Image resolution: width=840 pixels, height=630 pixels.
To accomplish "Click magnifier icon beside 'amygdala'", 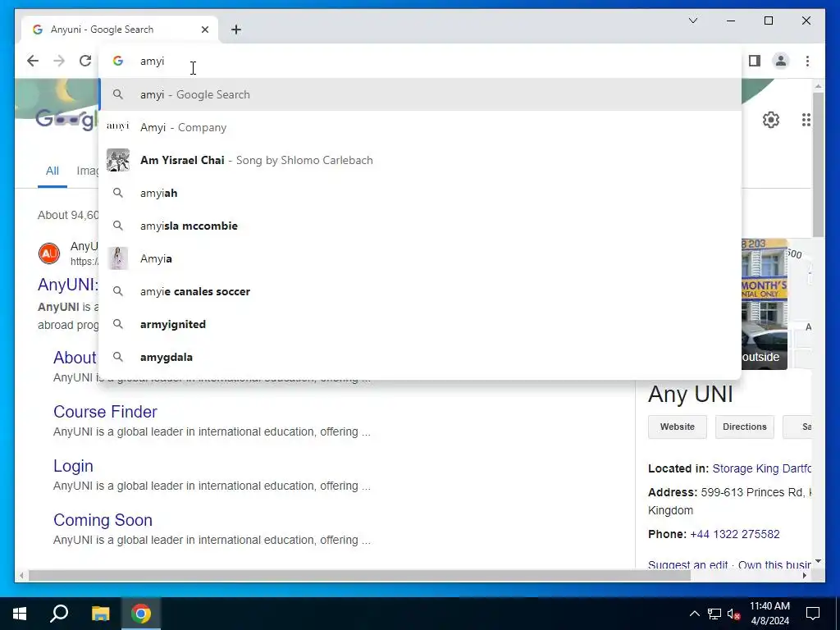I will [x=118, y=357].
